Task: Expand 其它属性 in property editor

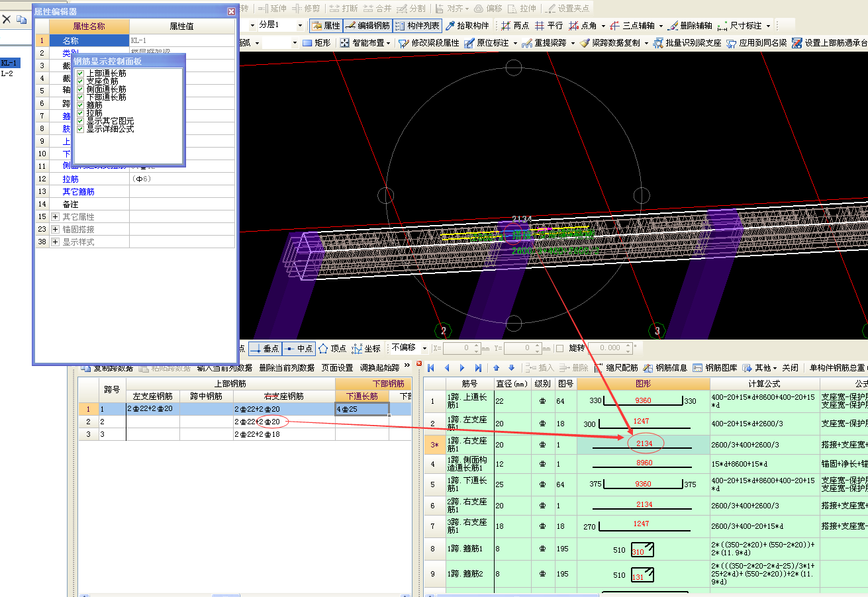Action: tap(56, 217)
